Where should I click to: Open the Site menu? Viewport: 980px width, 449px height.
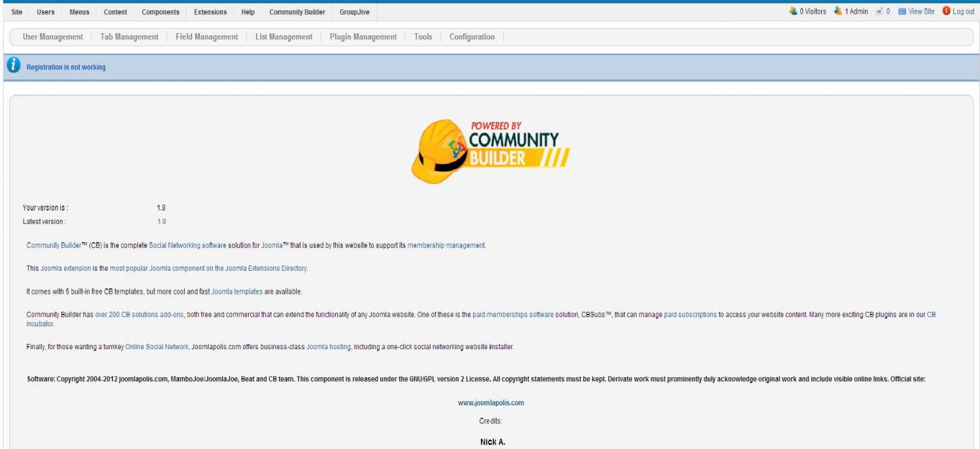[17, 12]
